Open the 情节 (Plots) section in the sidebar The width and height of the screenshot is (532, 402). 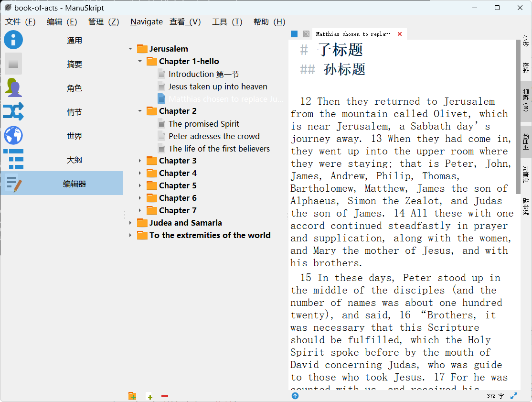coord(62,112)
